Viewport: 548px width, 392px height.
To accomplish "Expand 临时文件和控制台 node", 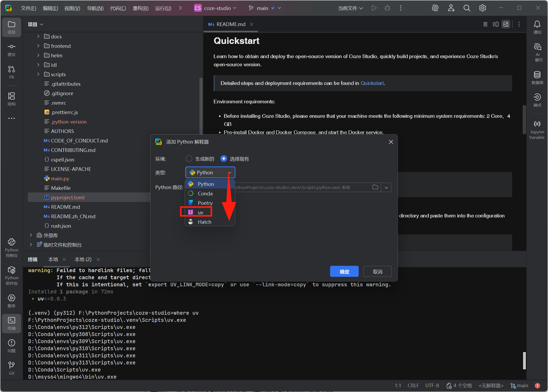I will (31, 245).
